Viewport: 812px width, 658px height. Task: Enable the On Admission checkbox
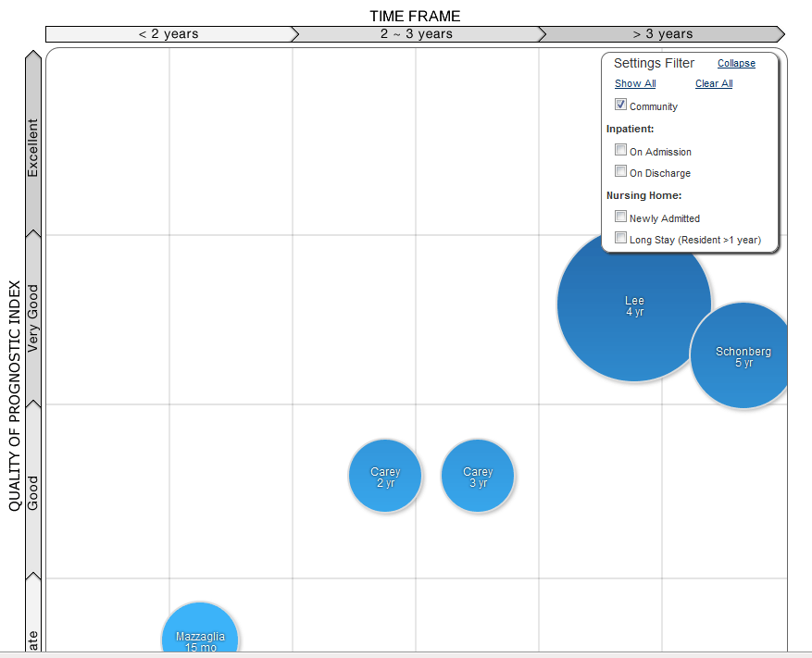[x=621, y=150]
